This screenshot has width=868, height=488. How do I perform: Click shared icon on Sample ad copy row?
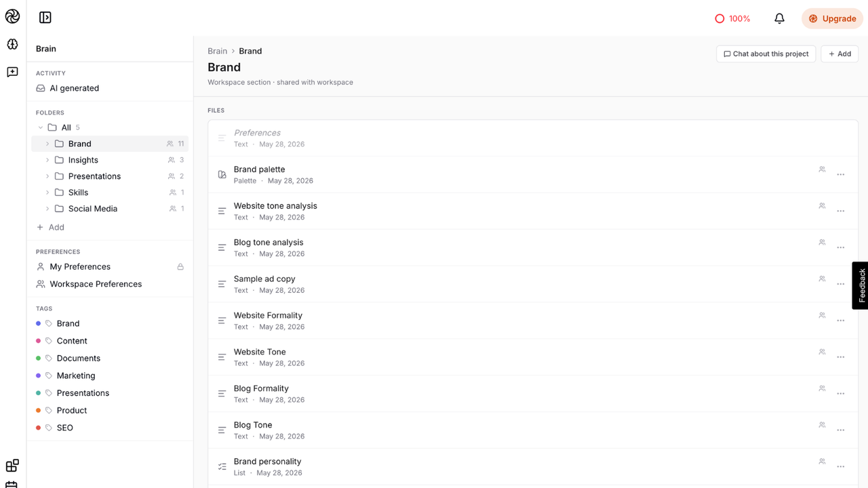pyautogui.click(x=822, y=279)
